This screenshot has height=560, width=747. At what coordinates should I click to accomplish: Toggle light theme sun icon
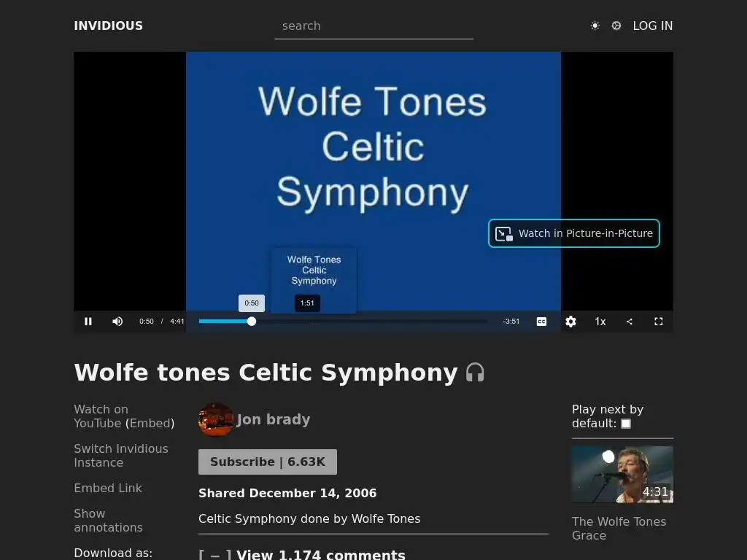pyautogui.click(x=595, y=26)
